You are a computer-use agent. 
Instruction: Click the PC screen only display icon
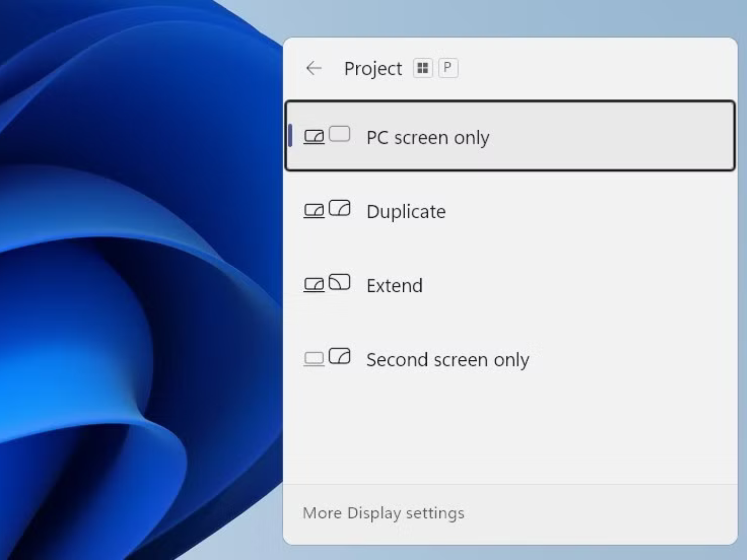click(x=327, y=136)
